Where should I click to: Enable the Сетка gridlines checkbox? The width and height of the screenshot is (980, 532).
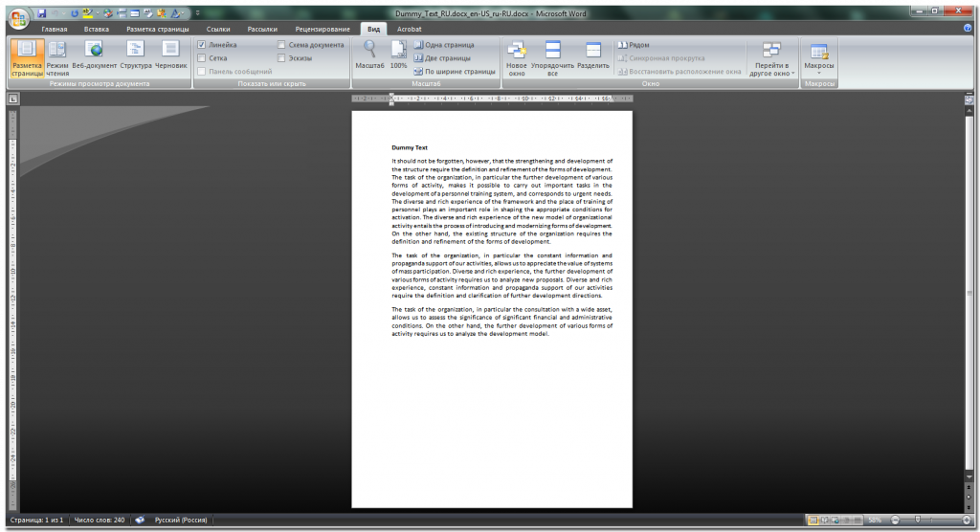click(x=202, y=58)
